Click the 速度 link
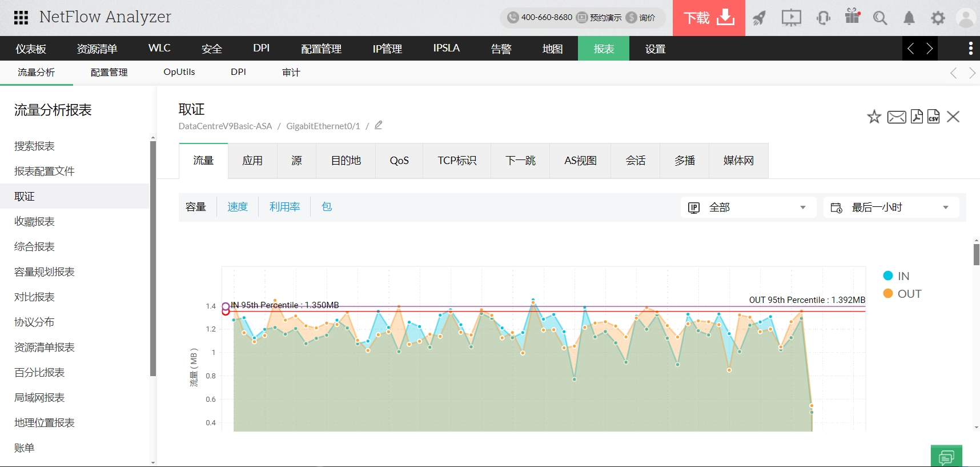Image resolution: width=980 pixels, height=467 pixels. click(x=238, y=207)
